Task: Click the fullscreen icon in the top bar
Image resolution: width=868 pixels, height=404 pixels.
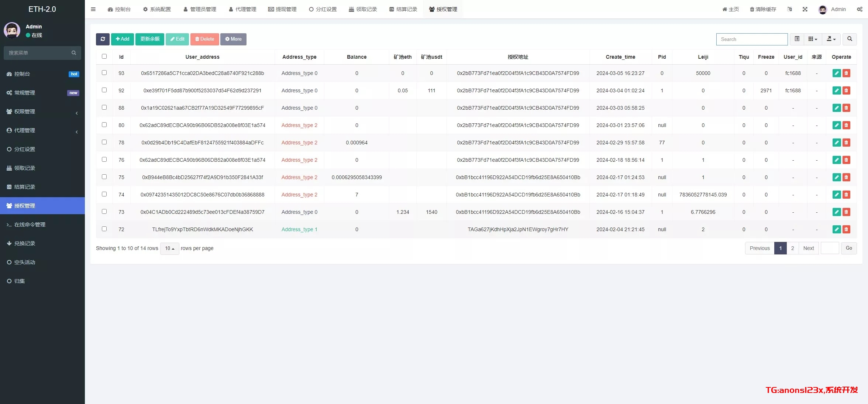Action: click(x=805, y=9)
